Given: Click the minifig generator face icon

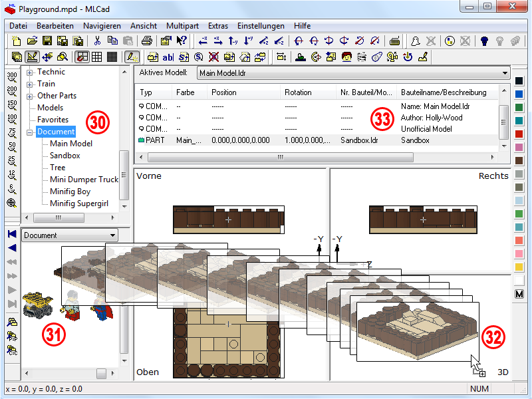Looking at the screenshot, I should (x=346, y=57).
